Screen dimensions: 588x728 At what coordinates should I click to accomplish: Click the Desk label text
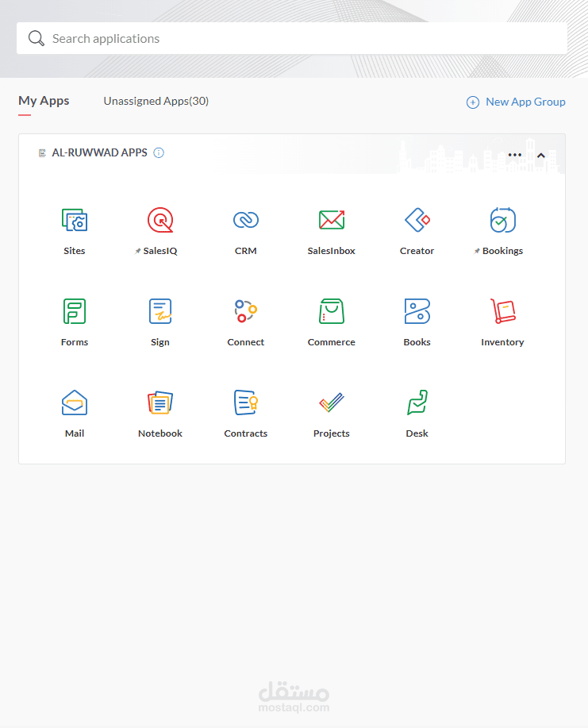[417, 433]
